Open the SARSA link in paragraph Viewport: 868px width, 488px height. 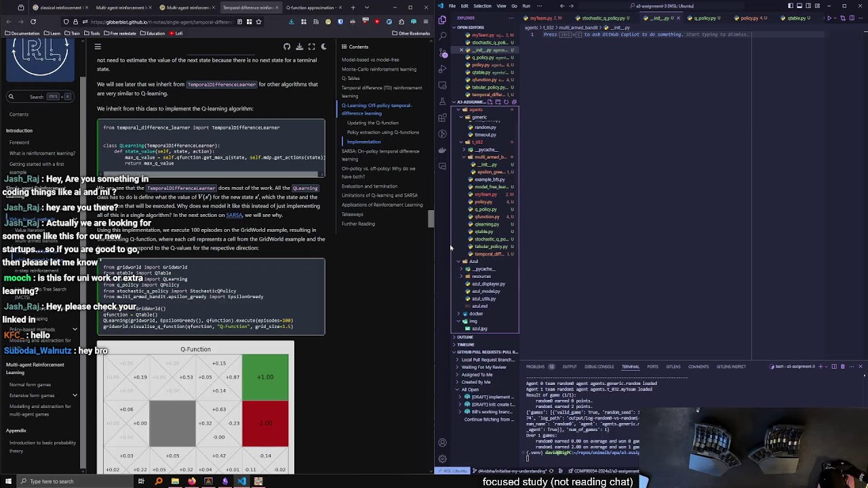click(234, 215)
